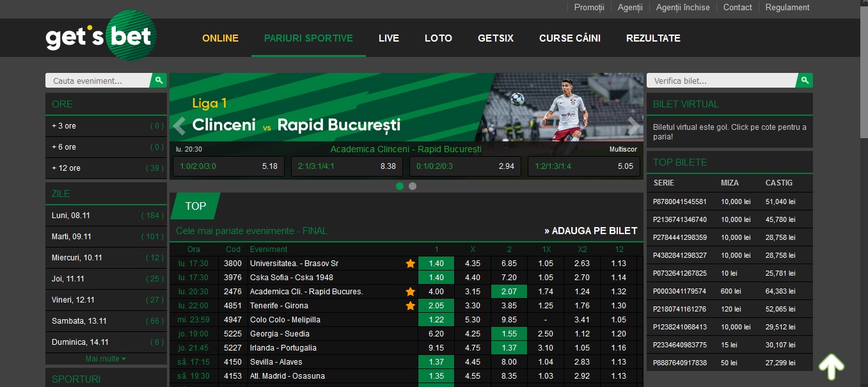Expand the Mai multe days list
This screenshot has height=387, width=868.
106,359
